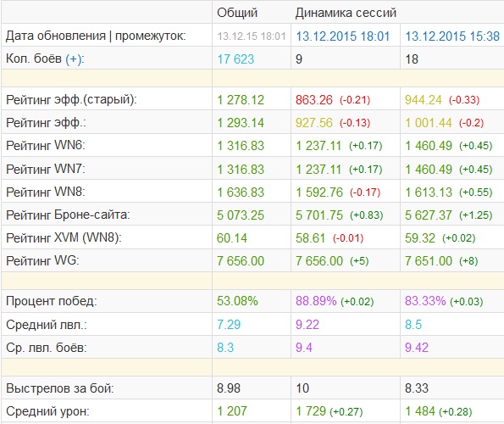Click the total battles value 17 623
The image size is (504, 424).
click(x=235, y=59)
